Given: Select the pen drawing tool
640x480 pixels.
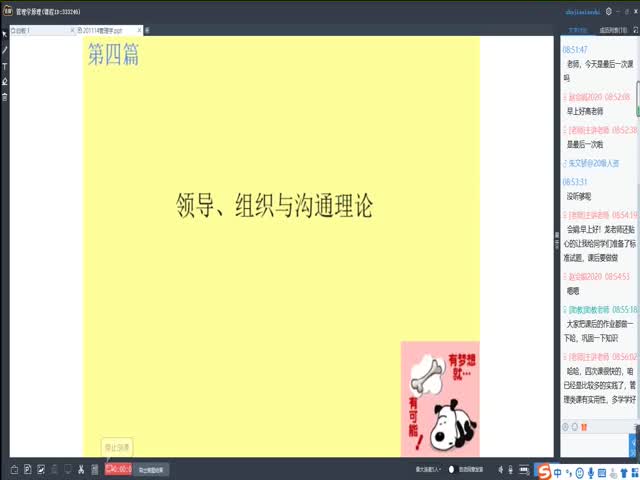Looking at the screenshot, I should click(4, 50).
